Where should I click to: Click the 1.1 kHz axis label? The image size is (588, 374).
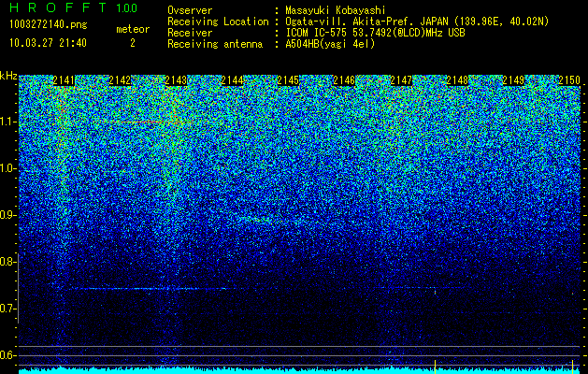click(8, 122)
